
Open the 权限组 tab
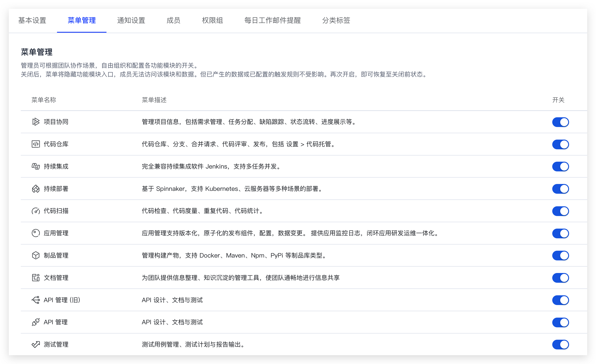[212, 20]
